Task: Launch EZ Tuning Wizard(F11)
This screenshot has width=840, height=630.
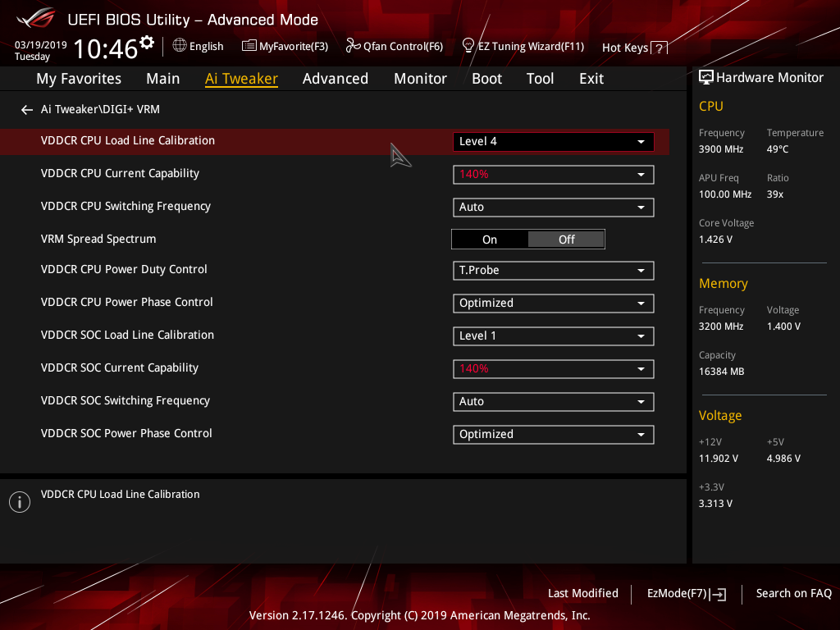Action: coord(531,47)
